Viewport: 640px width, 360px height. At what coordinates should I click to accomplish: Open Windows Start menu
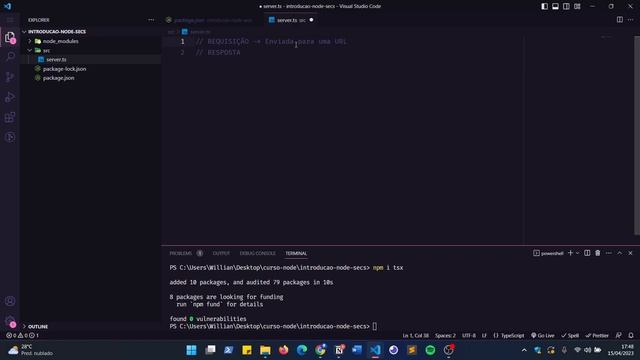pyautogui.click(x=191, y=350)
